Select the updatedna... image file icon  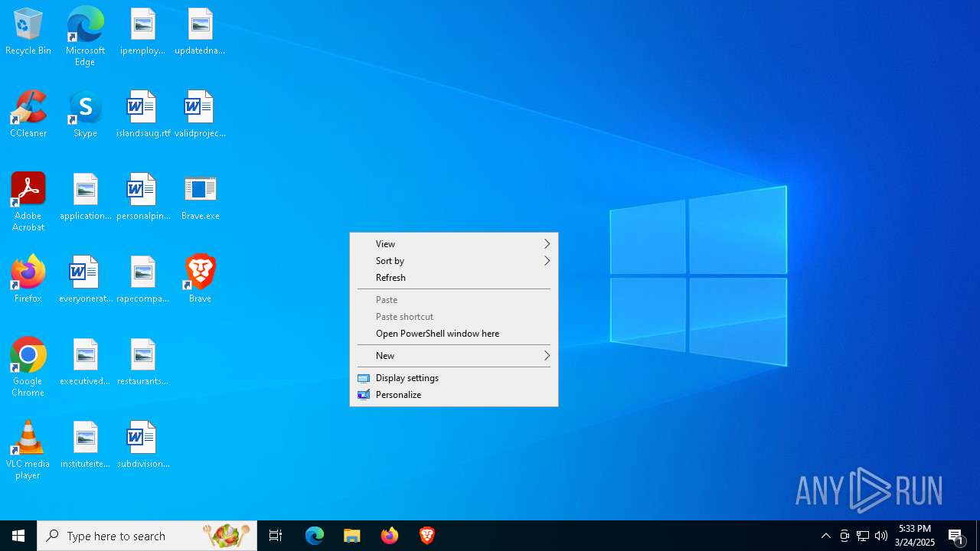[200, 32]
